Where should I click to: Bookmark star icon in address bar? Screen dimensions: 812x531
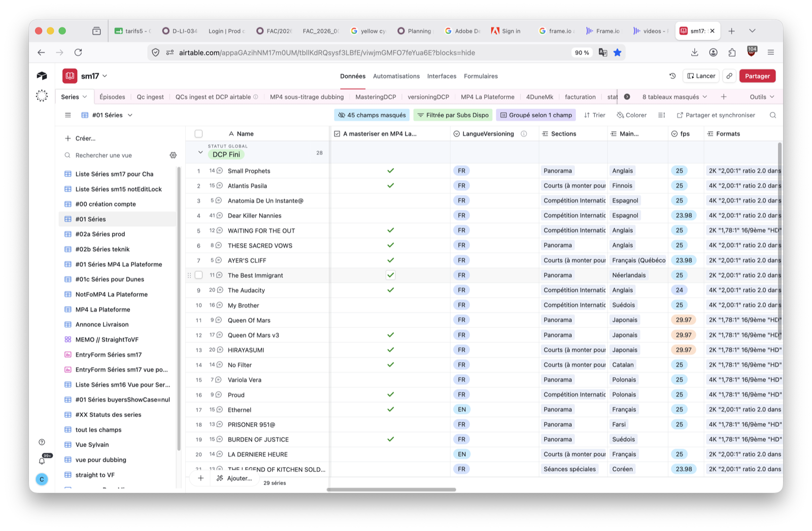(618, 52)
